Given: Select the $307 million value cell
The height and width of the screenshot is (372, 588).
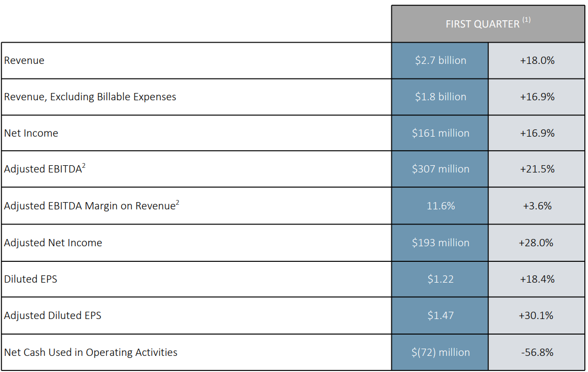Looking at the screenshot, I should point(440,169).
